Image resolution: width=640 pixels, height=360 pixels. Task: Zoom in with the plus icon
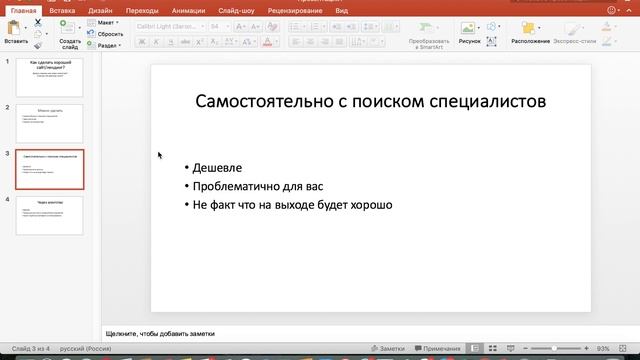[586, 348]
